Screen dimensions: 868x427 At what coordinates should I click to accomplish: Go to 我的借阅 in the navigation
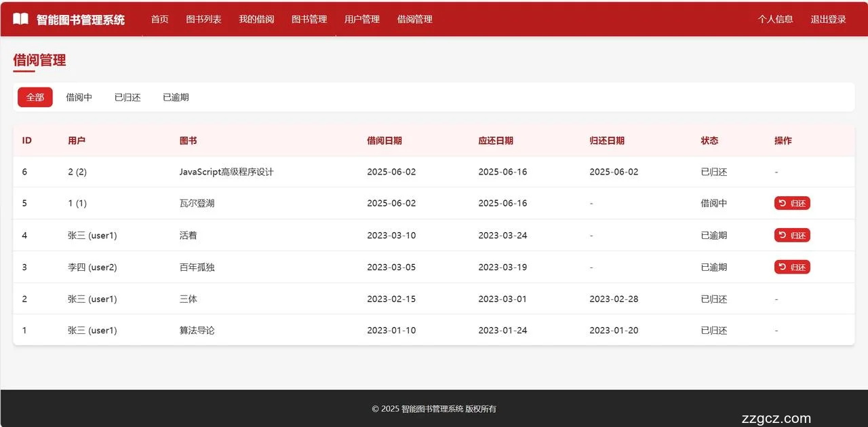256,19
